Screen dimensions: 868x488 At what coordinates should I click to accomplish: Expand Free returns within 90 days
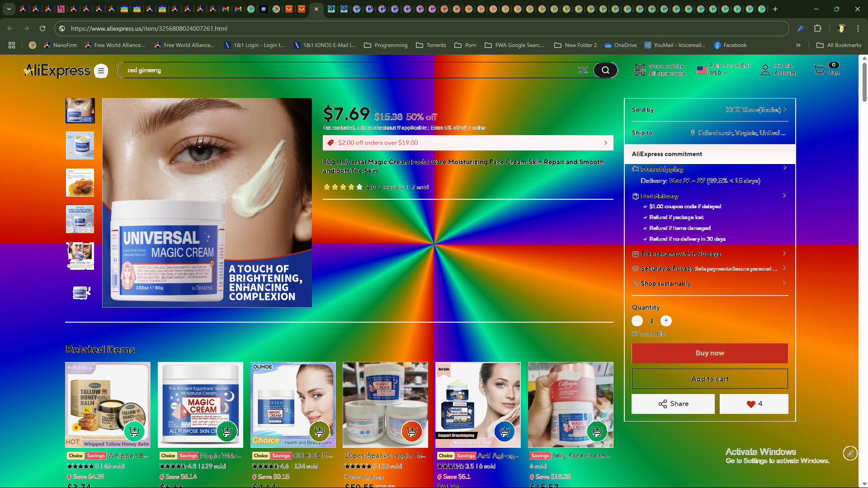click(785, 254)
